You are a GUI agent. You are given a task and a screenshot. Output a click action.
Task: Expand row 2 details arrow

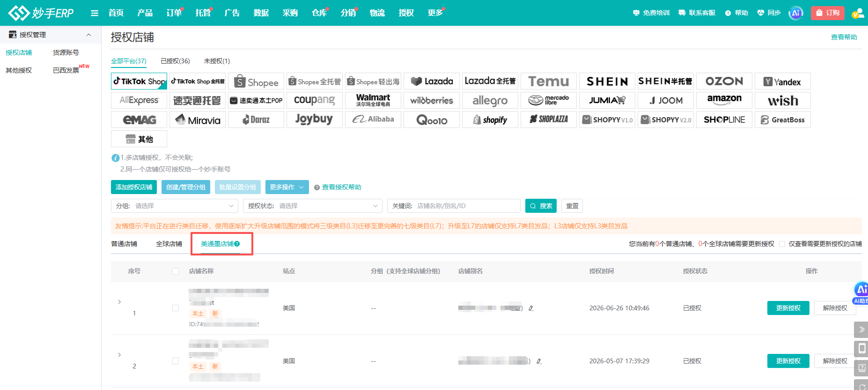click(119, 355)
